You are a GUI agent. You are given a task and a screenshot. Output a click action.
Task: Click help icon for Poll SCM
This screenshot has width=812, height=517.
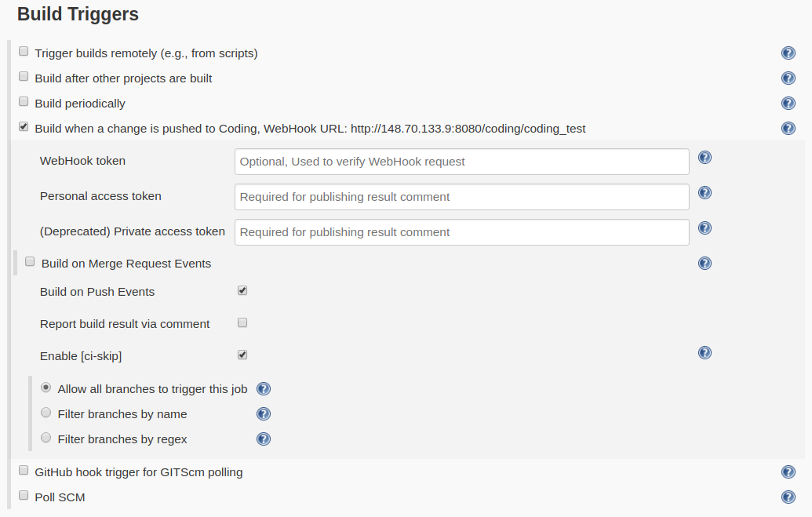pos(788,497)
